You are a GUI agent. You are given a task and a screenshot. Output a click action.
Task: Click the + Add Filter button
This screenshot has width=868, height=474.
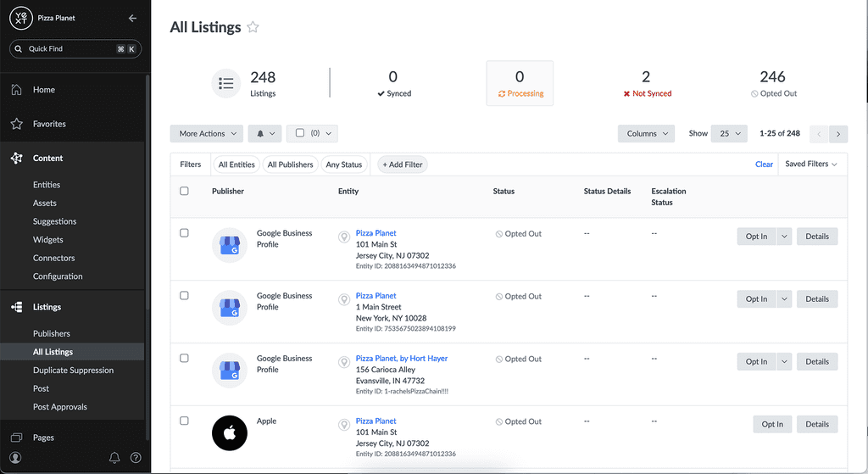pos(403,165)
